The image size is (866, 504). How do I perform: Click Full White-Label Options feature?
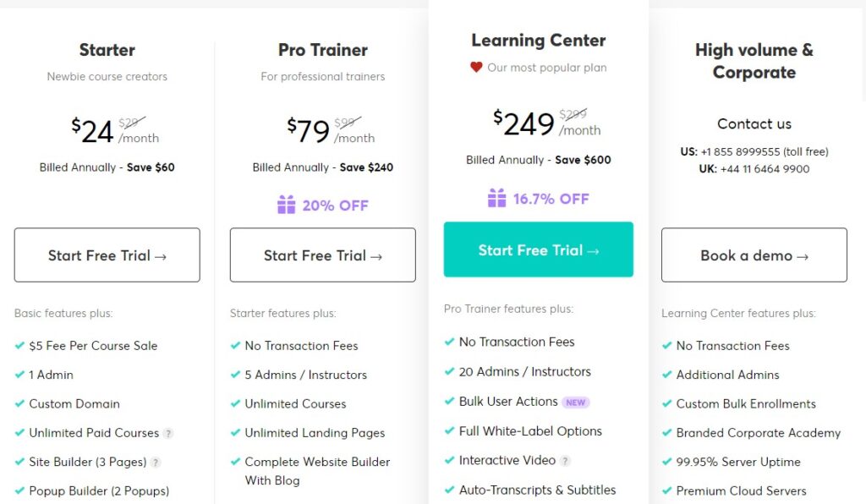530,431
